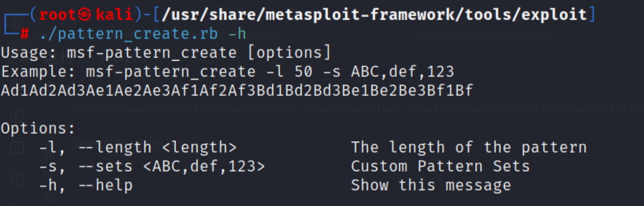Image resolution: width=644 pixels, height=206 pixels.
Task: Click the generated pattern string Ad1Ad2Ad3...
Action: [x=236, y=90]
